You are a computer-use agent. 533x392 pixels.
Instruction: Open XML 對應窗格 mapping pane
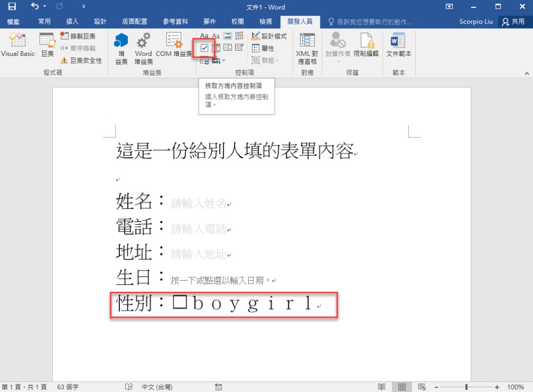(x=307, y=48)
